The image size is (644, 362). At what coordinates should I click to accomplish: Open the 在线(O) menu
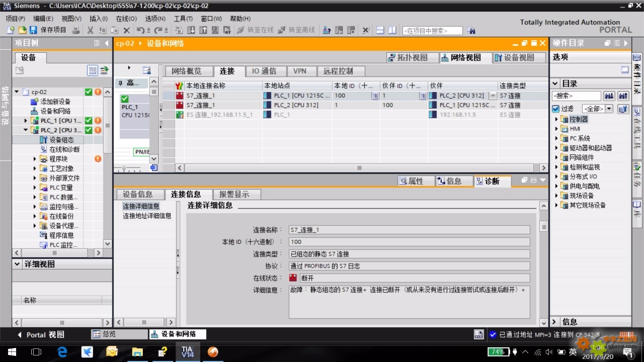pos(126,19)
